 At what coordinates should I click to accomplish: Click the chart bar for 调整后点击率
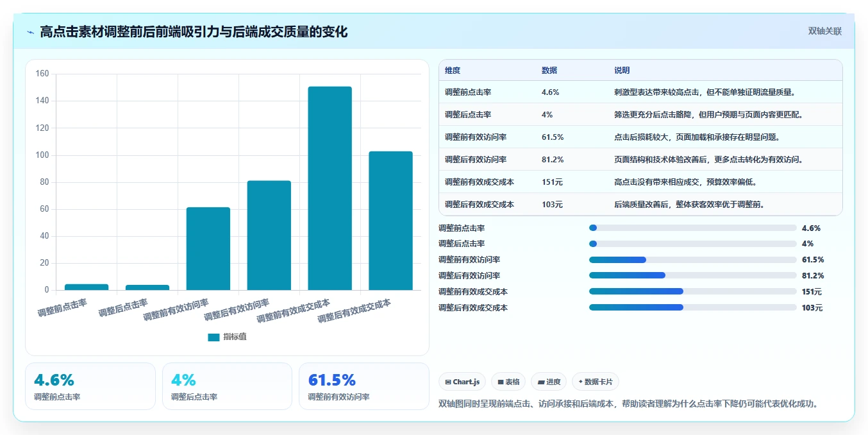coord(147,287)
